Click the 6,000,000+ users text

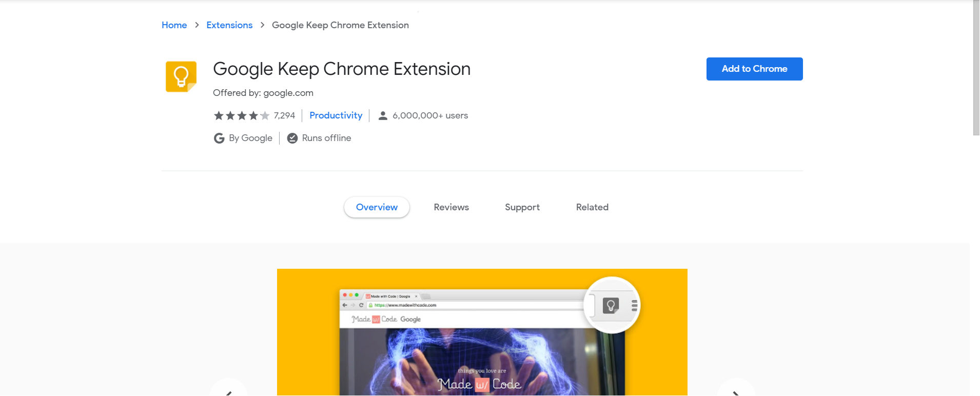pos(430,115)
